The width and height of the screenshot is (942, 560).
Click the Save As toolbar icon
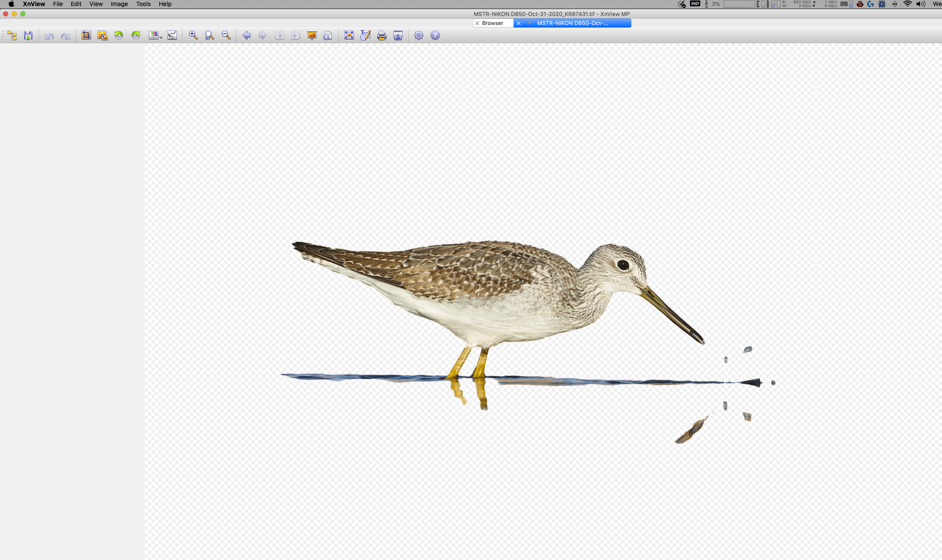click(28, 36)
